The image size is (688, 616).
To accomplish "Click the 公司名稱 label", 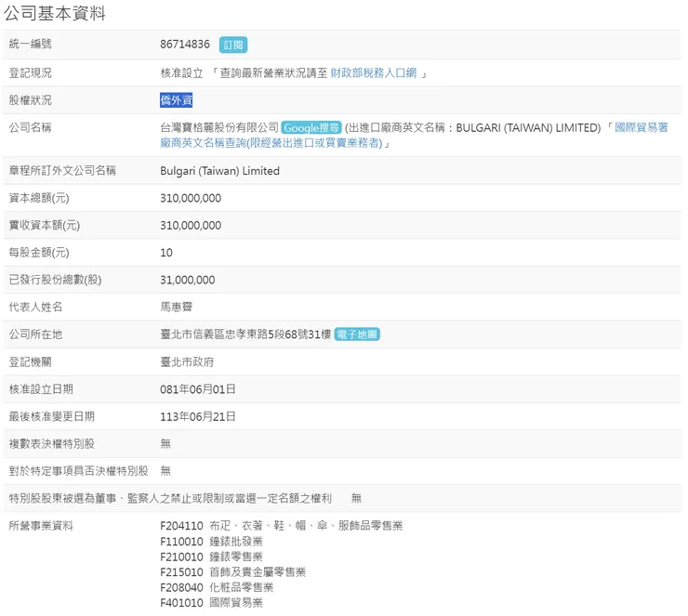I will [x=31, y=127].
